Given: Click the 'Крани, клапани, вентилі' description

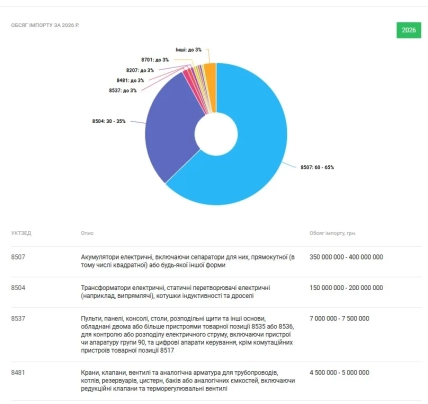Looking at the screenshot, I should point(188,381).
